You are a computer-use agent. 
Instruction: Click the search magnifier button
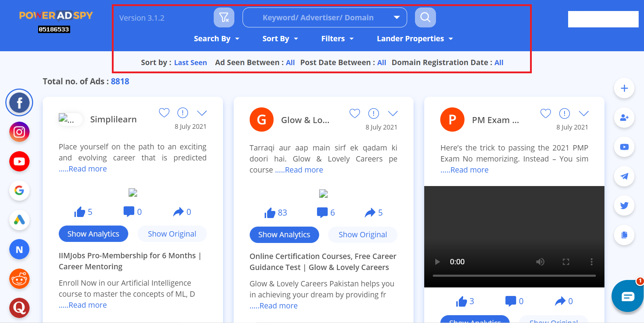coord(425,17)
